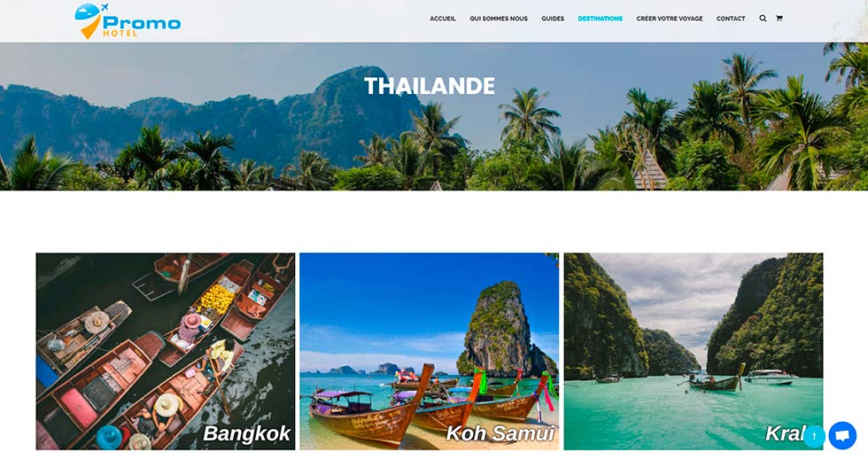
Task: Open the Krabi destination card
Action: [x=694, y=351]
